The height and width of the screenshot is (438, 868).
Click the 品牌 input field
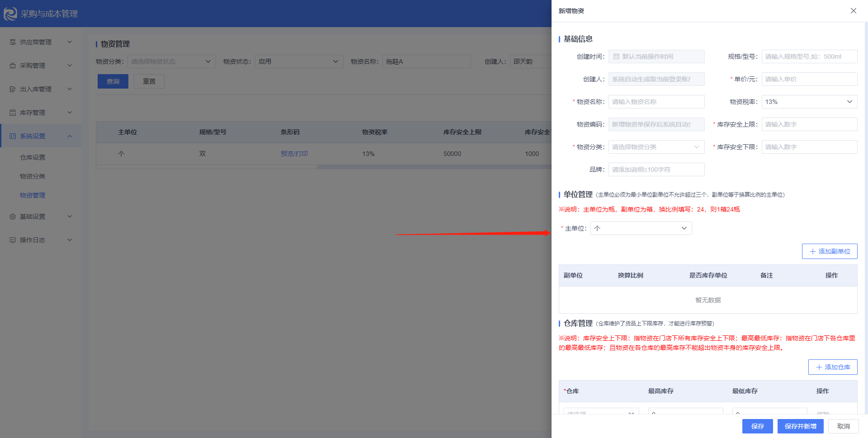656,170
